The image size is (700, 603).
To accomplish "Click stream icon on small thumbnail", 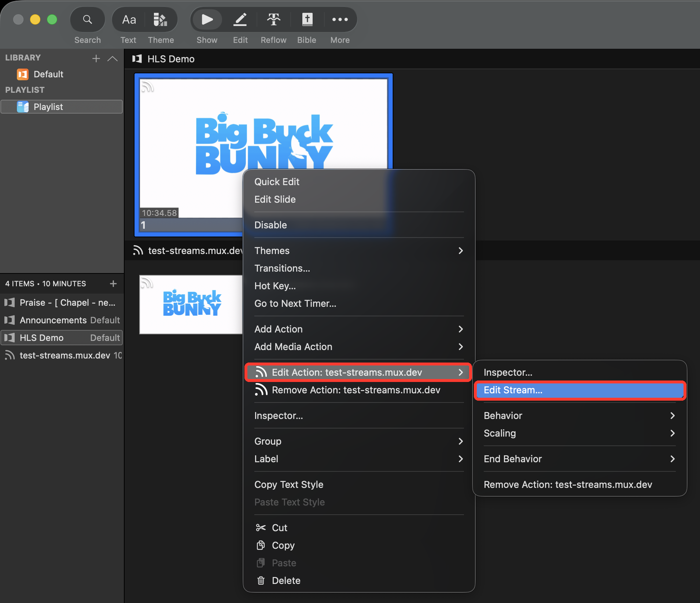I will pyautogui.click(x=147, y=282).
